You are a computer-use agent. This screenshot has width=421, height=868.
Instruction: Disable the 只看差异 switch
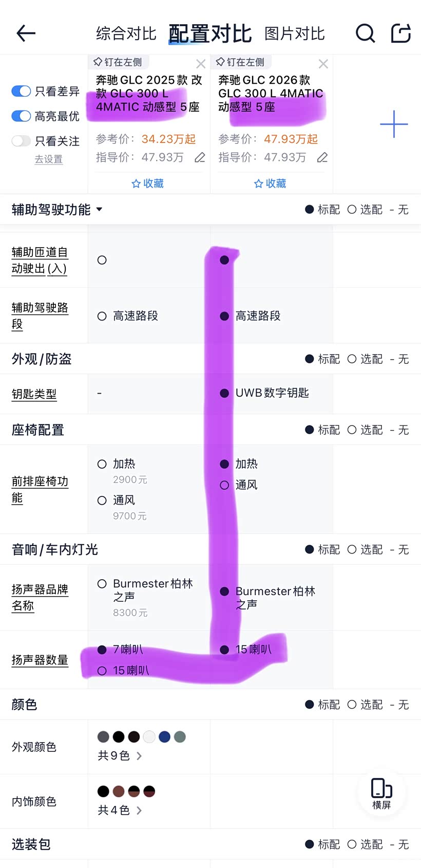[x=21, y=91]
